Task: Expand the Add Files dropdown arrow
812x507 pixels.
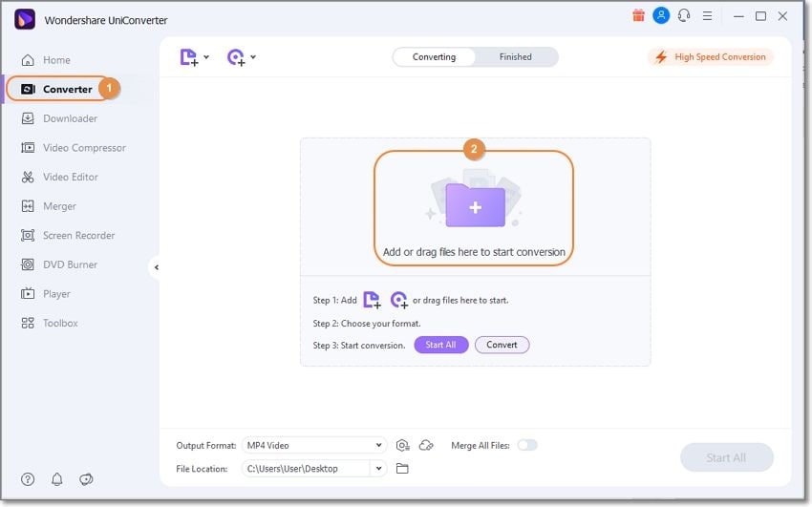Action: tap(206, 57)
